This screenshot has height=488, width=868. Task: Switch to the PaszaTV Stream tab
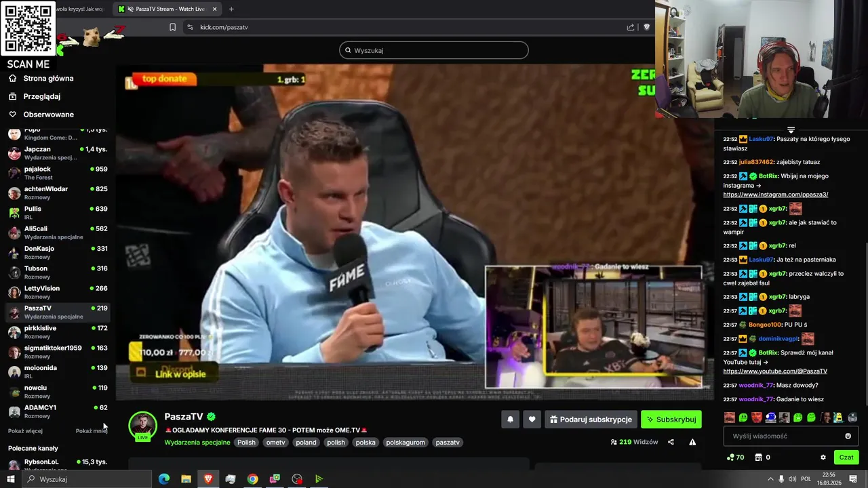(x=168, y=9)
